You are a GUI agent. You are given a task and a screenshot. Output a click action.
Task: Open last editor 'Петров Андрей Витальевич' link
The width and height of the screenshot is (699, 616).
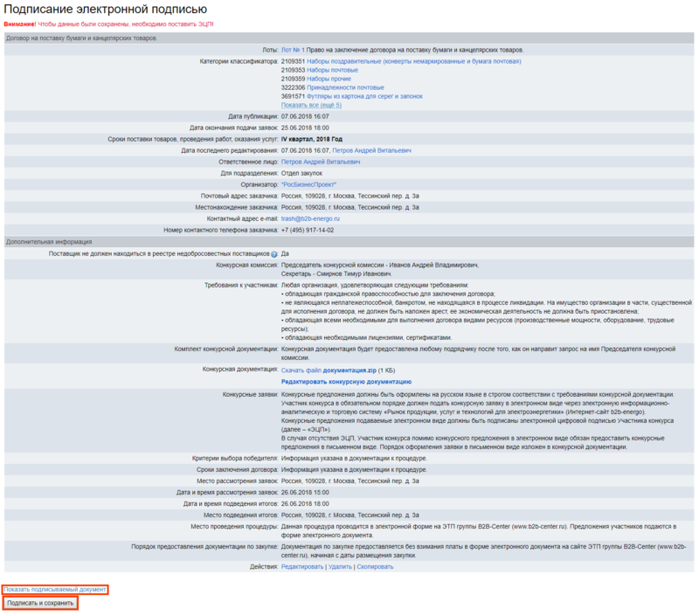pos(370,150)
